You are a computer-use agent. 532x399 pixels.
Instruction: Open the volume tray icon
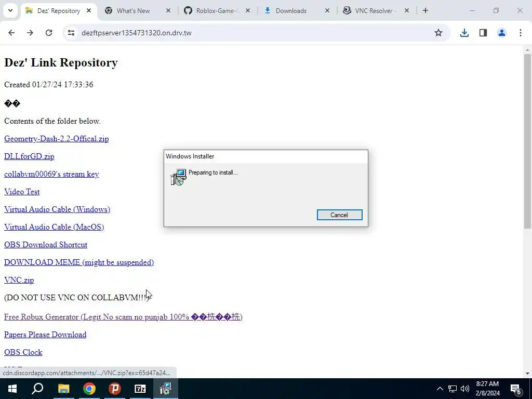465,389
